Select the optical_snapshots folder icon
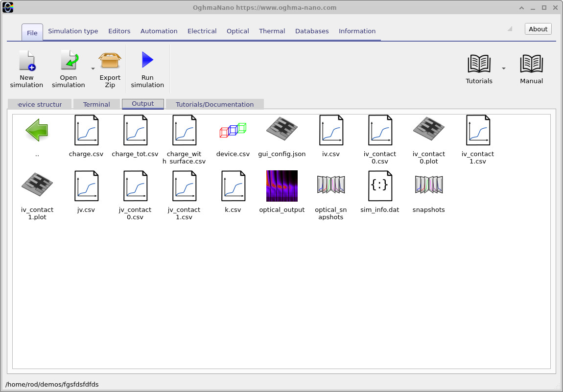This screenshot has height=392, width=563. click(331, 184)
